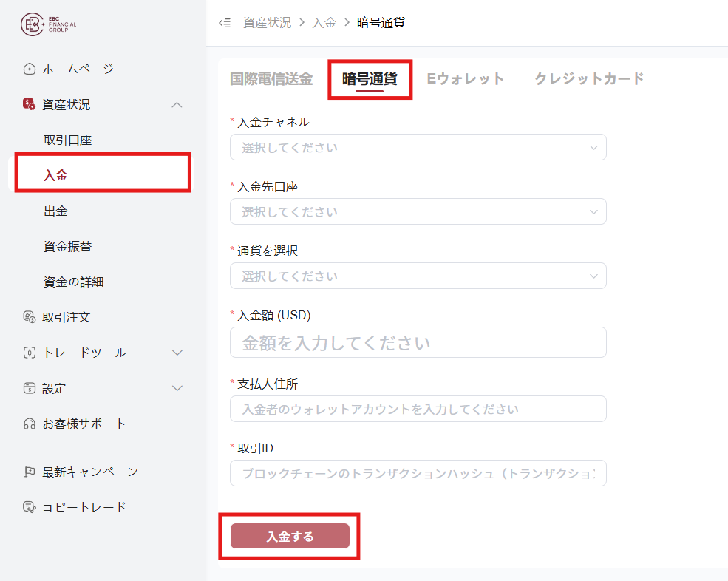This screenshot has height=581, width=728.
Task: Open the 通貨を選択 dropdown
Action: 418,276
